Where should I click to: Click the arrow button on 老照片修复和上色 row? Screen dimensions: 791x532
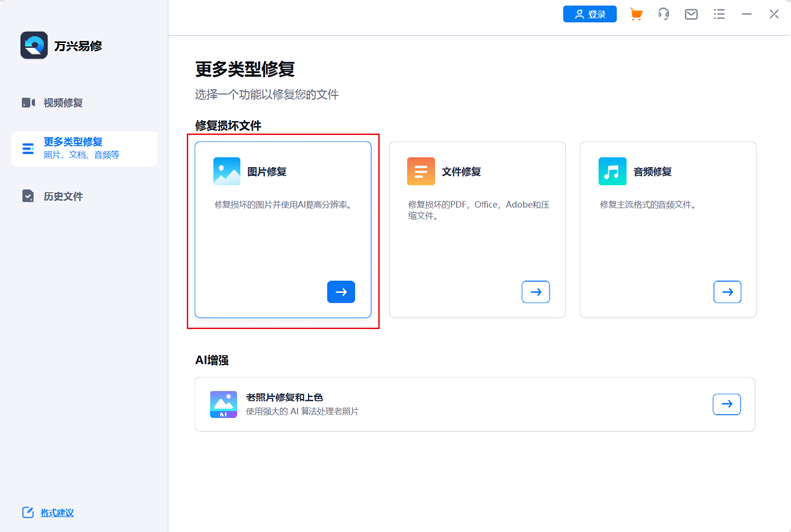click(727, 404)
